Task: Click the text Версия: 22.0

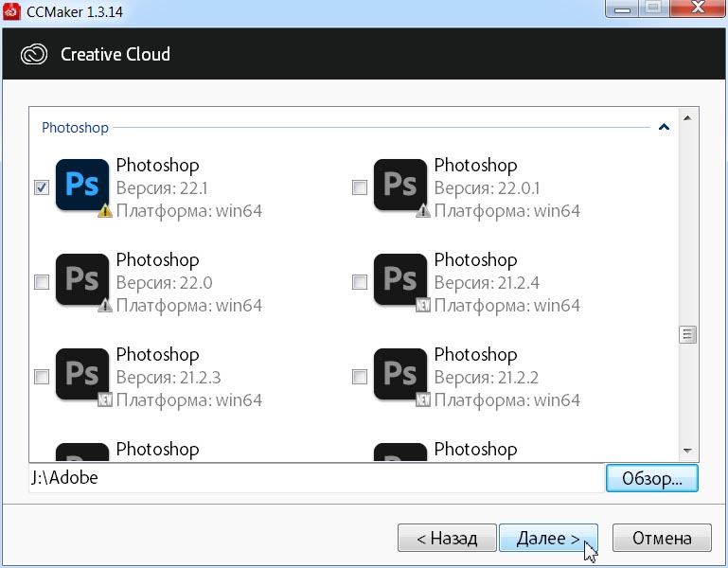Action: [x=165, y=282]
